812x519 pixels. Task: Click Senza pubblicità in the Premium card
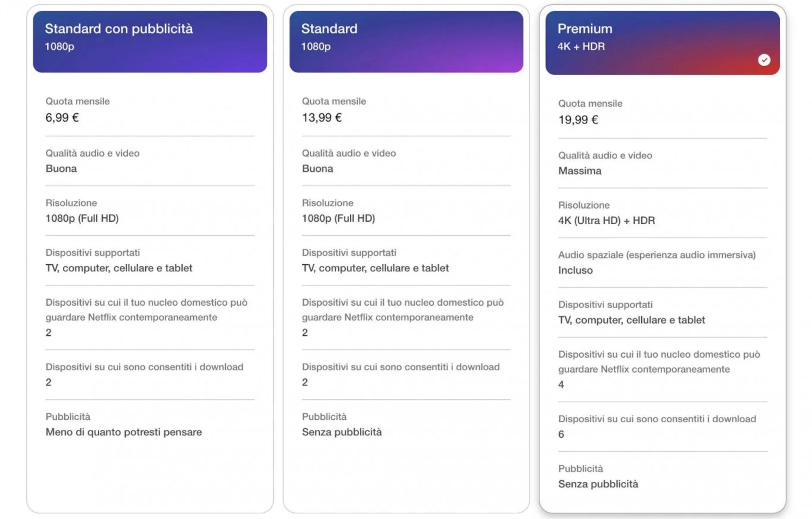pos(598,484)
